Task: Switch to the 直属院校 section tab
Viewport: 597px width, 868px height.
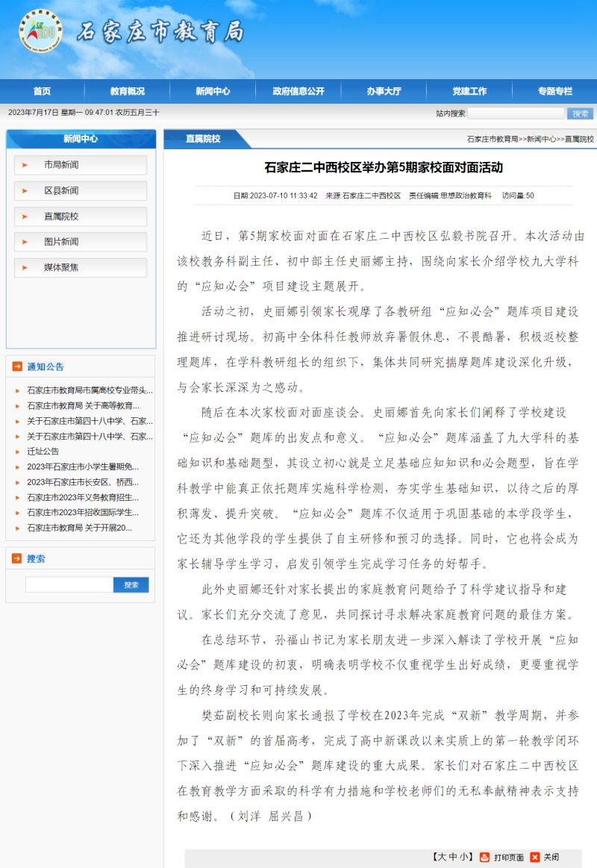Action: click(x=203, y=139)
